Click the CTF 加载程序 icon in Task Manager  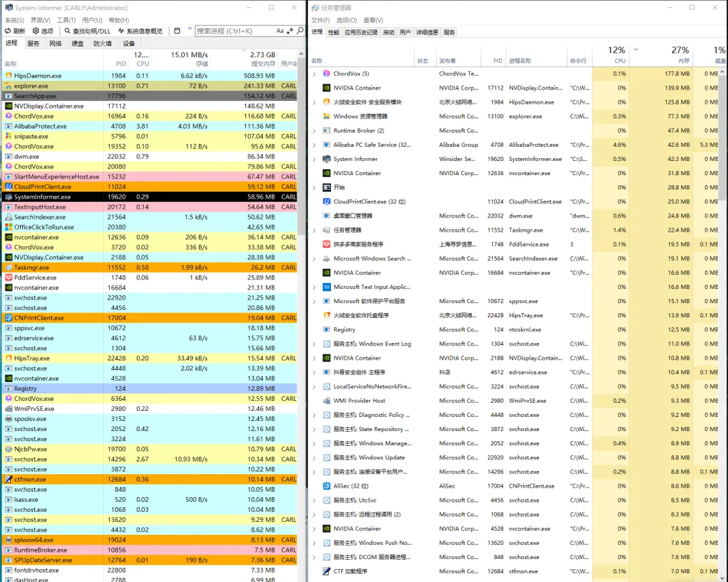click(326, 571)
